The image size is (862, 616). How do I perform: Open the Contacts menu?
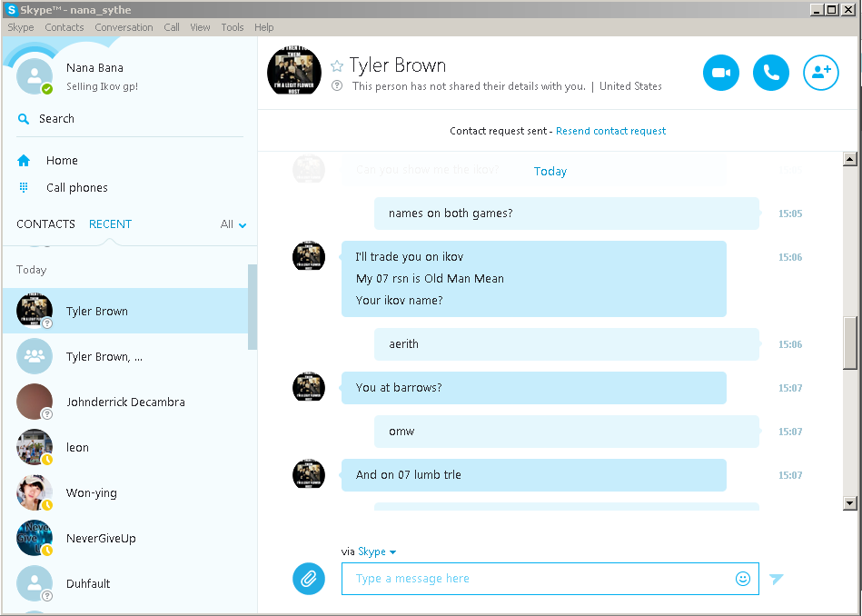pos(64,27)
